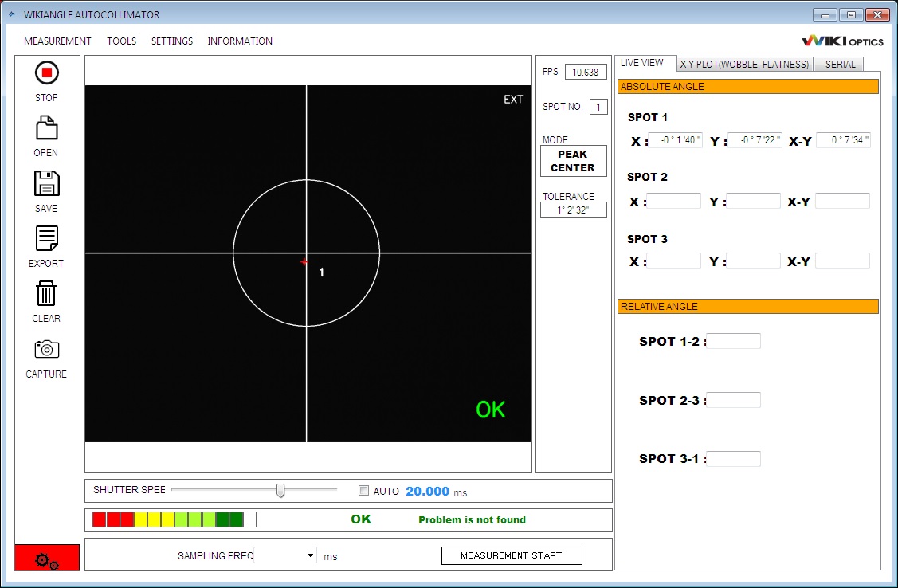This screenshot has width=898, height=588.
Task: Click the Wiki Optics logo
Action: (842, 41)
